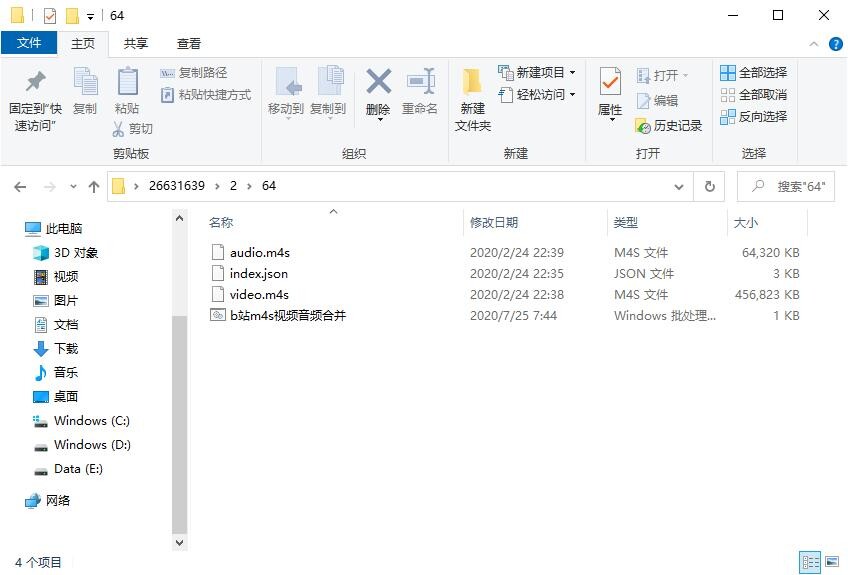
Task: Create a new folder with ribbon icon
Action: coord(472,84)
